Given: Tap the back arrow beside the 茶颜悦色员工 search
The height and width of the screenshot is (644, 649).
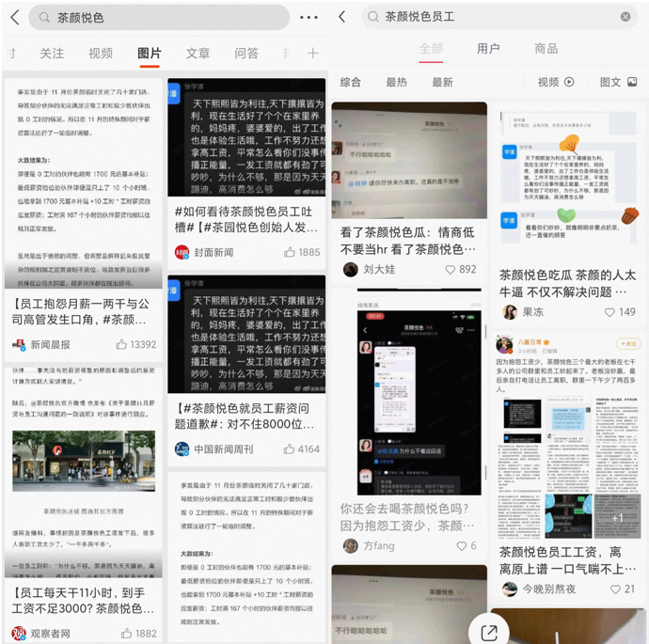Looking at the screenshot, I should tap(341, 17).
